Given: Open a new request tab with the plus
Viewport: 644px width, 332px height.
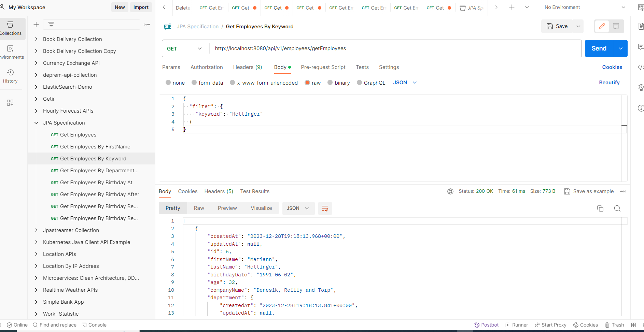Looking at the screenshot, I should (x=512, y=7).
